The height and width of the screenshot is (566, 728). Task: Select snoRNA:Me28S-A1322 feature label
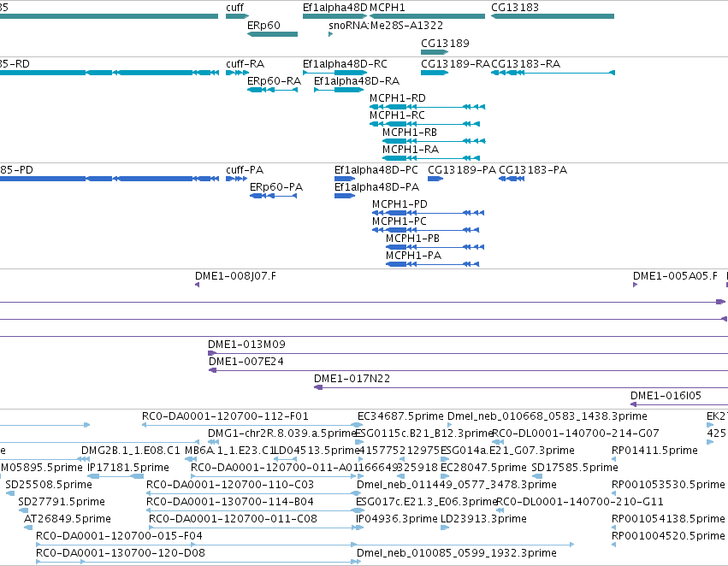pos(386,26)
